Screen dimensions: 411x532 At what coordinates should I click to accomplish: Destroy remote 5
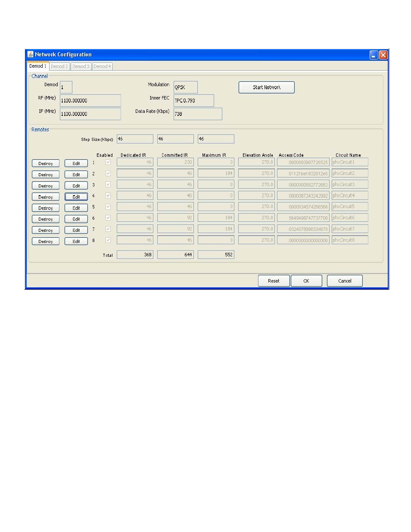(46, 208)
